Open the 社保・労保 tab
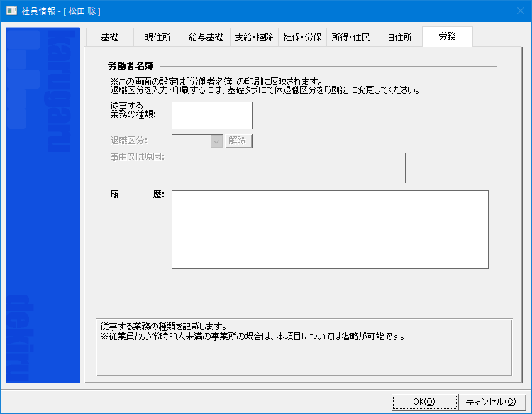532x414 pixels. pos(302,38)
